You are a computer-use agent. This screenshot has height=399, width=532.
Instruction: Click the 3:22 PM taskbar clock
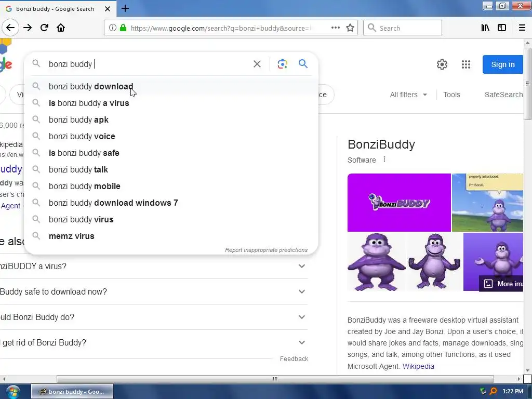(513, 391)
